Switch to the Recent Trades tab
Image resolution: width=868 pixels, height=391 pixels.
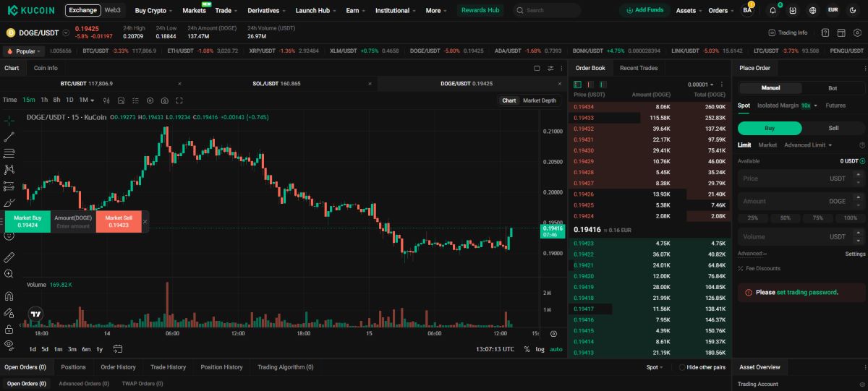tap(639, 68)
